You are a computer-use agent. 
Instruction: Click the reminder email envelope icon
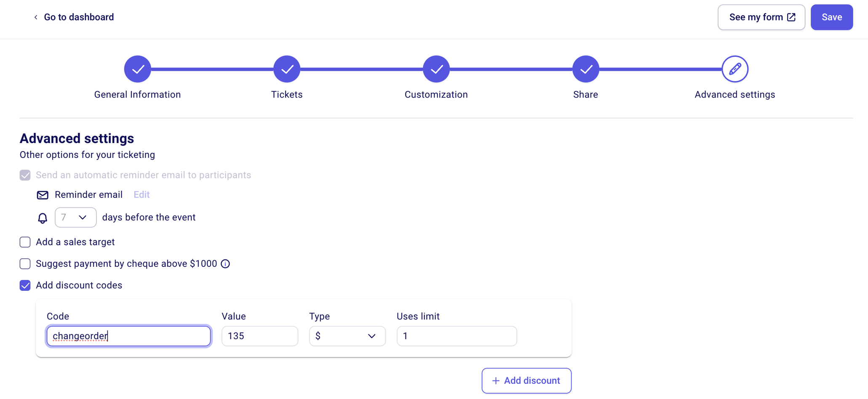click(42, 195)
